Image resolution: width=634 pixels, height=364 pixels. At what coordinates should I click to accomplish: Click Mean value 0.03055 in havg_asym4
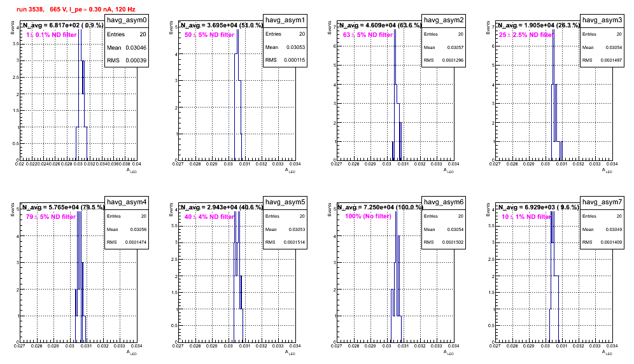[x=138, y=229]
